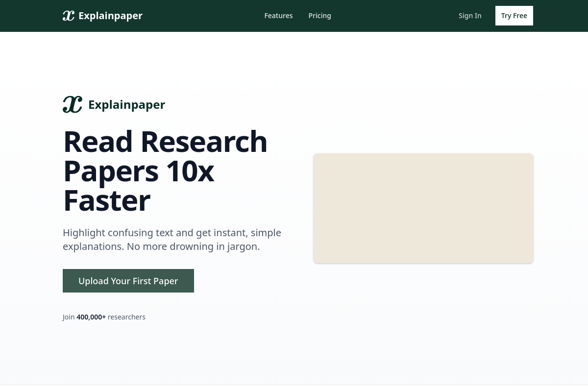Click the hero Explainpaper brand text
This screenshot has width=588, height=392.
tap(126, 105)
